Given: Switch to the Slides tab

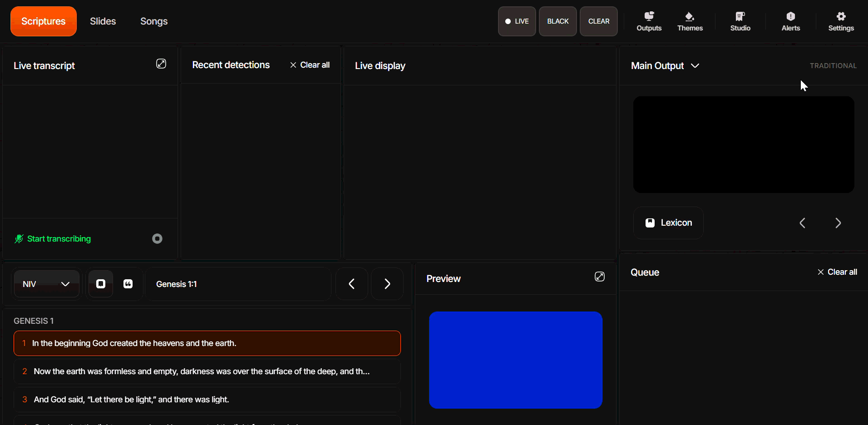Looking at the screenshot, I should tap(103, 21).
